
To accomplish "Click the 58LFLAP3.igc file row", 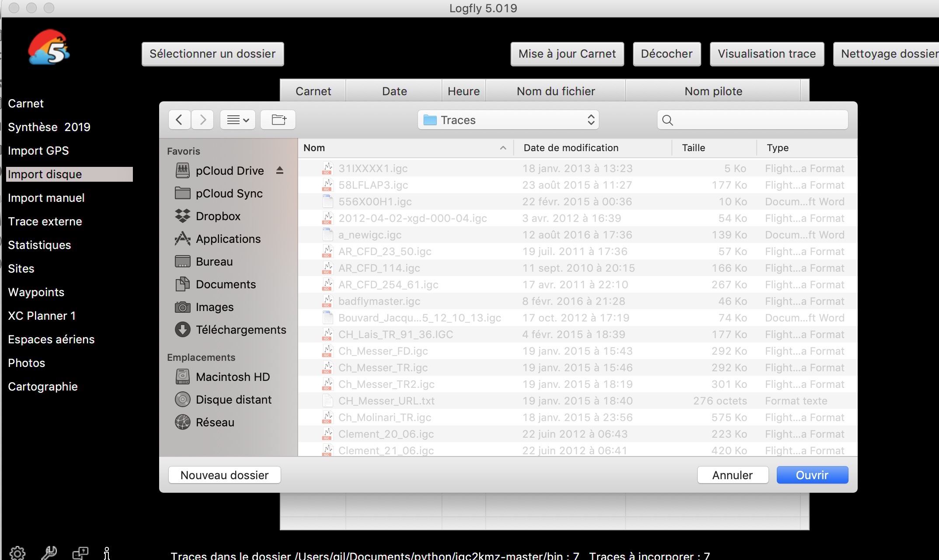I will (x=577, y=185).
